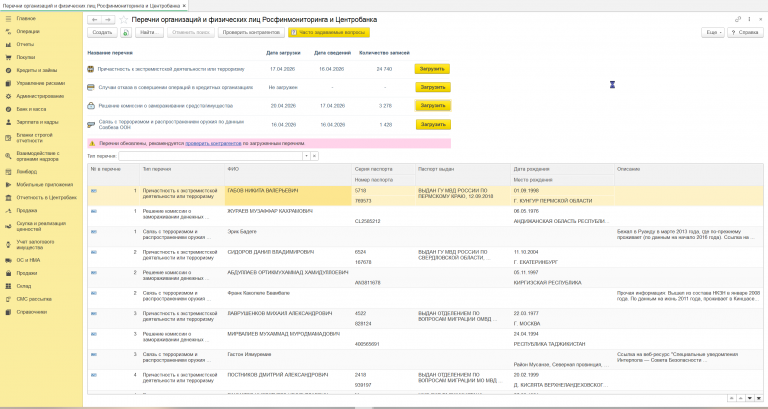Open the Операции section
This screenshot has height=409, width=768.
click(x=28, y=31)
